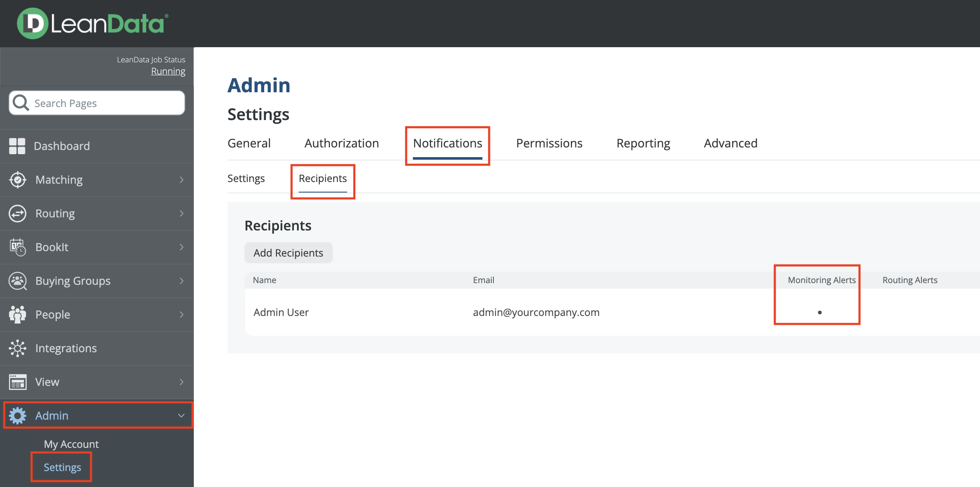Click the Buying Groups icon
Viewport: 980px width, 487px height.
coord(18,281)
